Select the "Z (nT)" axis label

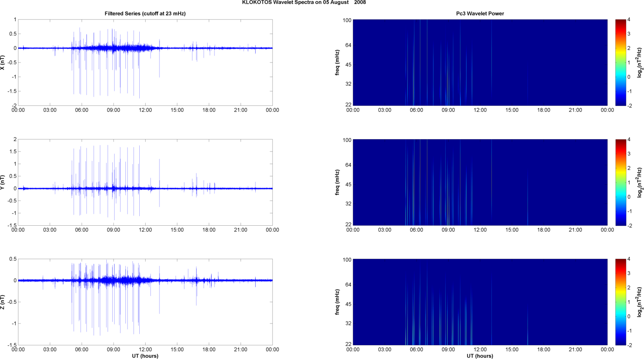click(x=3, y=302)
